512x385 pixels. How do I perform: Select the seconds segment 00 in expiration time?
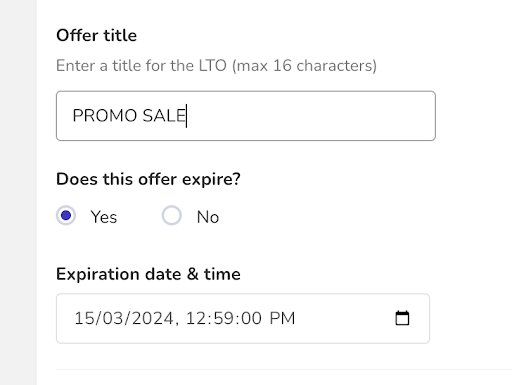251,318
